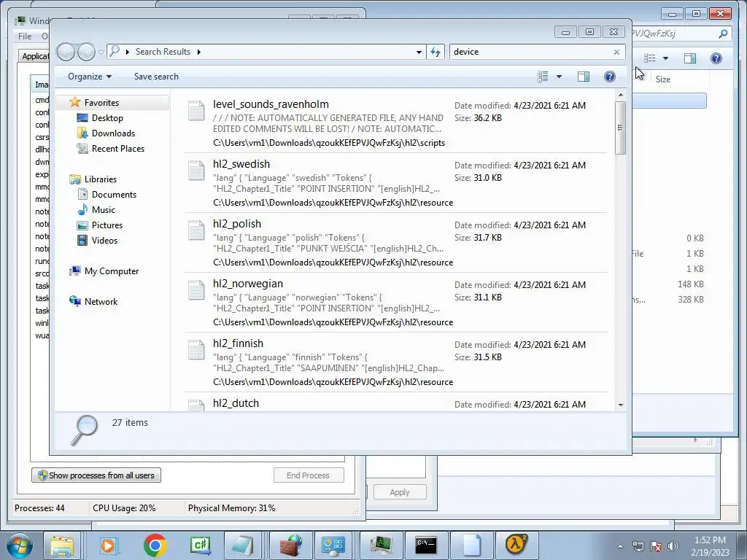Clear the 'device' search text with the X
747x560 pixels.
(x=616, y=52)
